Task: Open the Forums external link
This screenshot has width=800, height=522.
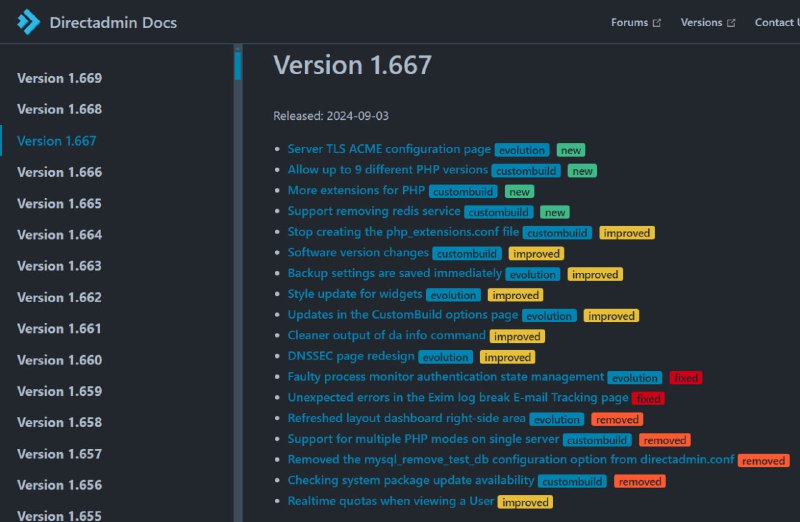Action: [x=636, y=22]
